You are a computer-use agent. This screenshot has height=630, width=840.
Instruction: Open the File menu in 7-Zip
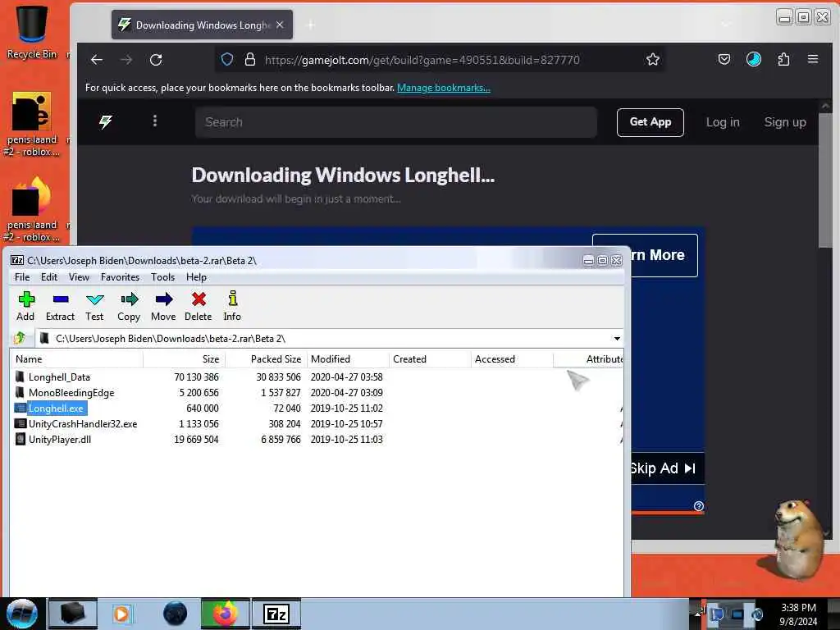[x=22, y=277]
